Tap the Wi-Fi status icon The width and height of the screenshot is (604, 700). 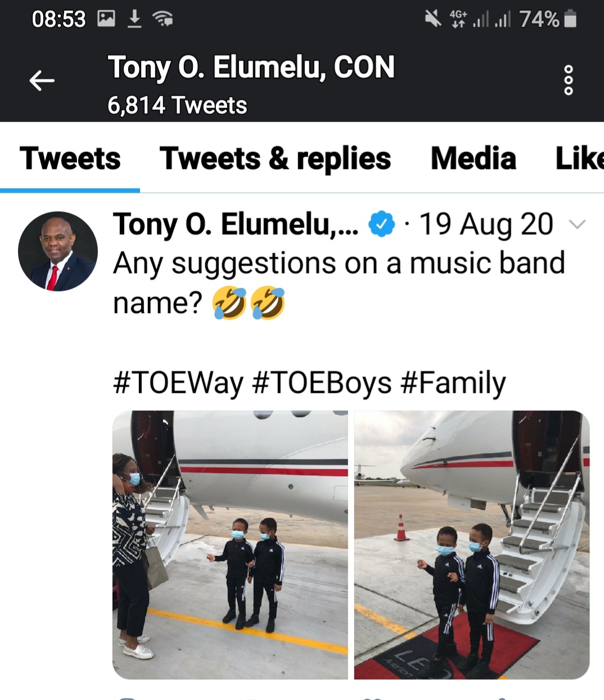tap(163, 20)
